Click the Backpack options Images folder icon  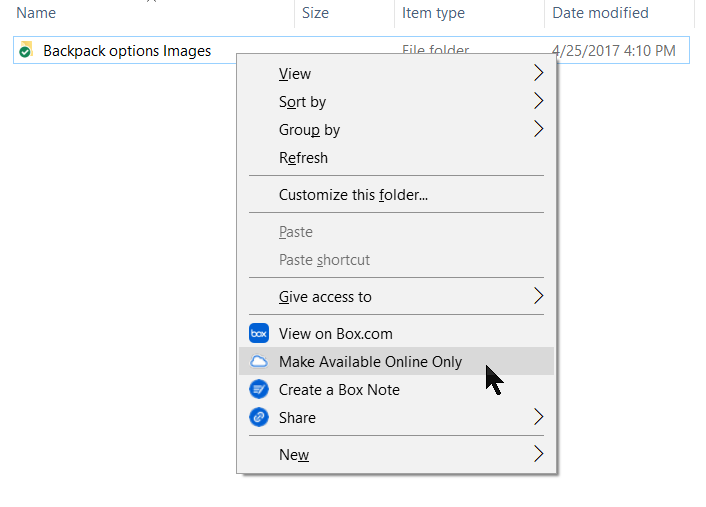click(26, 50)
